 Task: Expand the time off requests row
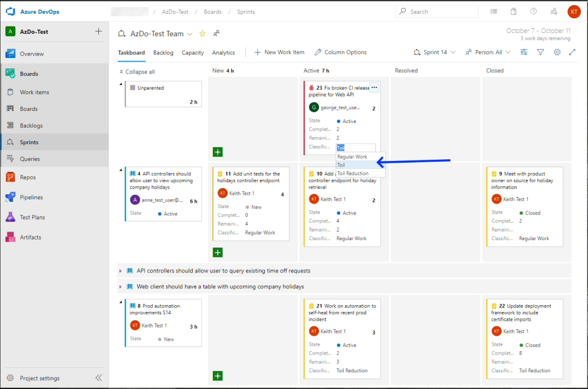pyautogui.click(x=121, y=271)
